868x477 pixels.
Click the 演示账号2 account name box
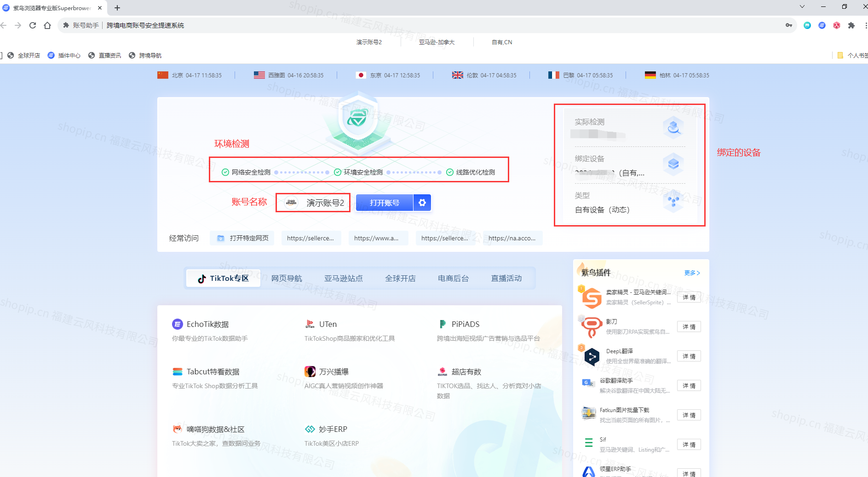coord(313,203)
